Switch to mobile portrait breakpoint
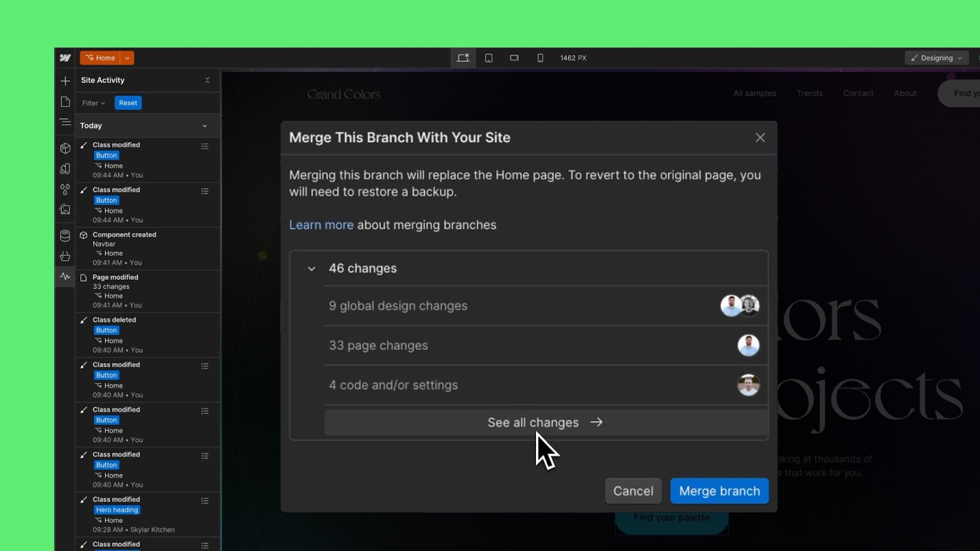 coord(540,58)
